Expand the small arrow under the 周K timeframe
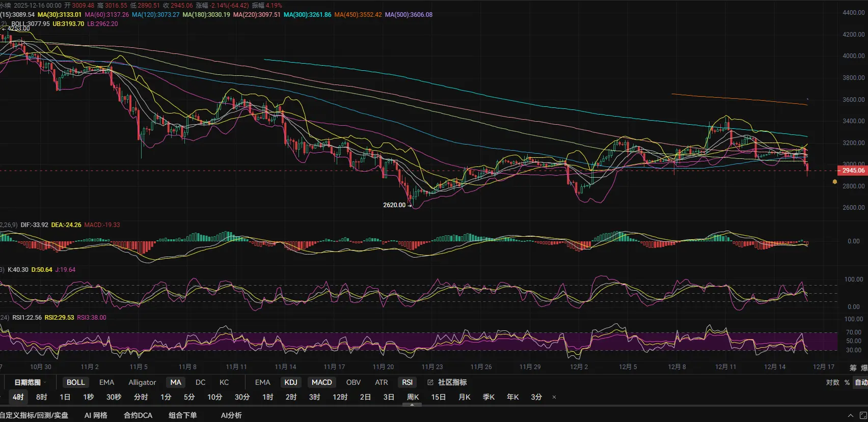The width and height of the screenshot is (868, 422). [413, 405]
